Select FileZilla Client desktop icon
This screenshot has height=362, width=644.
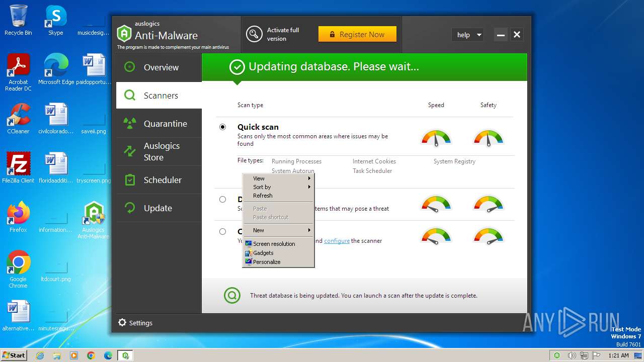18,167
